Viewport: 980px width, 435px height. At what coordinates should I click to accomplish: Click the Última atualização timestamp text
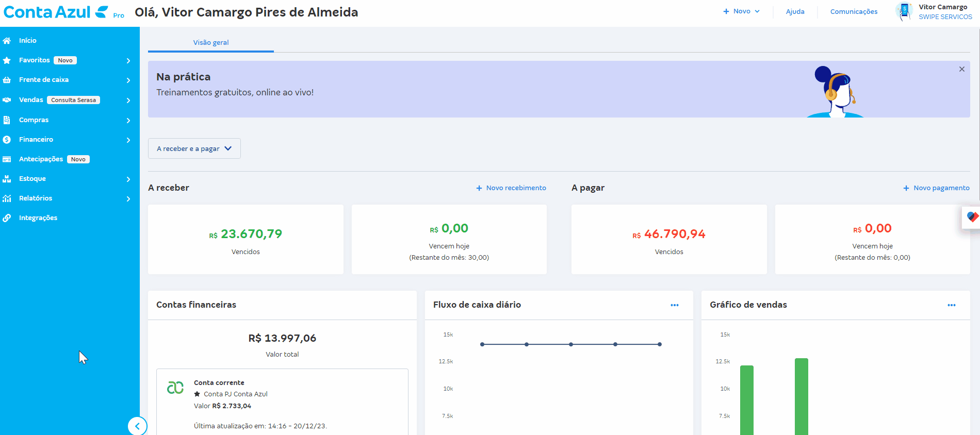pos(260,426)
